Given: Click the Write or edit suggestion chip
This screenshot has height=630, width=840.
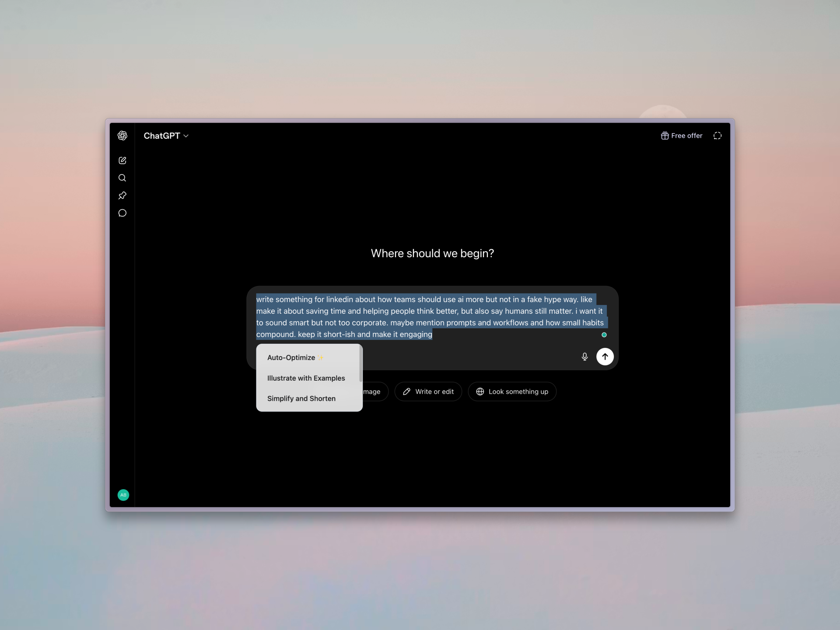Looking at the screenshot, I should point(428,392).
